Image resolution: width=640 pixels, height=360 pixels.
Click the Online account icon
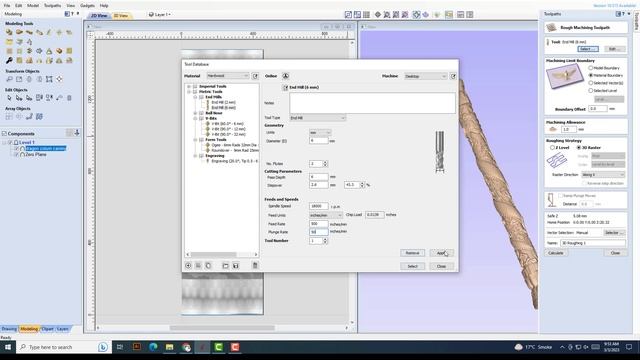pyautogui.click(x=286, y=76)
